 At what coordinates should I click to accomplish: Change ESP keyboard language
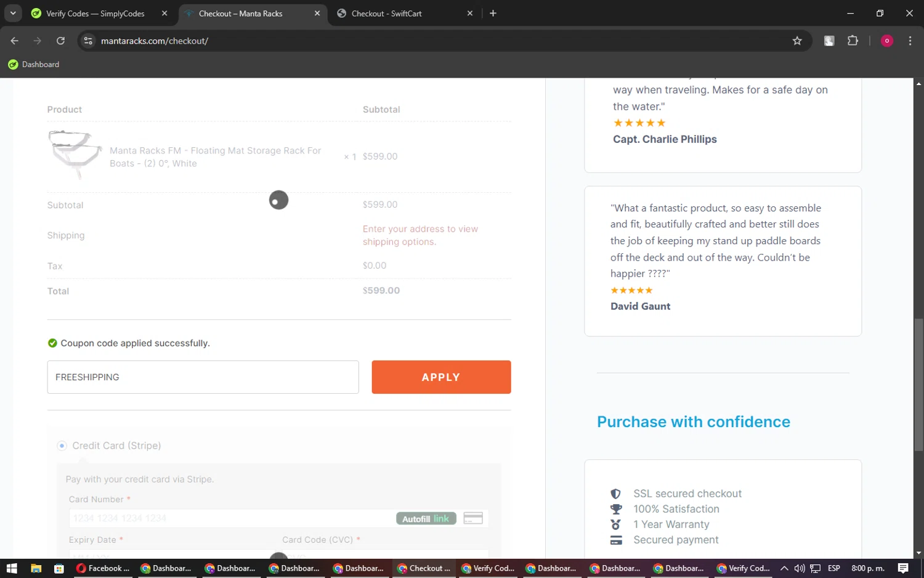point(834,568)
